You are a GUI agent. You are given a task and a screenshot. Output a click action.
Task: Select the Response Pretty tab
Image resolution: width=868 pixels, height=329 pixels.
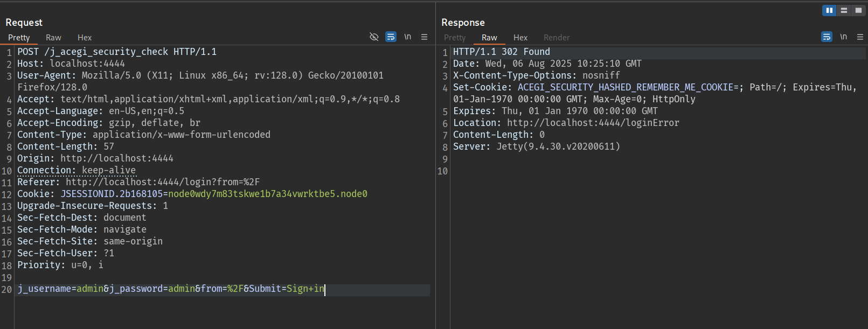[x=455, y=38]
